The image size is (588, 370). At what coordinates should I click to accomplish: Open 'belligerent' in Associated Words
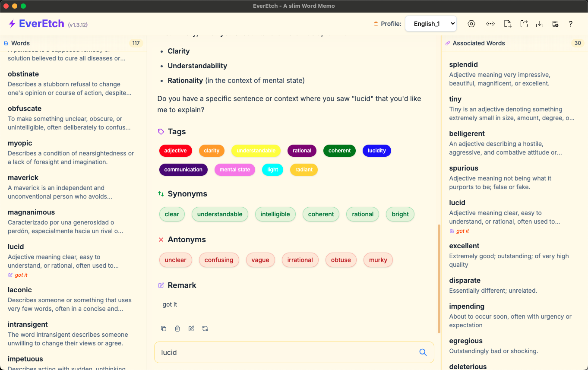(x=467, y=133)
